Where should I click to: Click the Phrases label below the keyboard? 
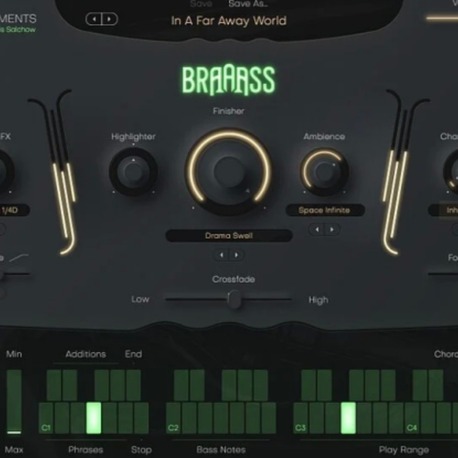pos(86,450)
